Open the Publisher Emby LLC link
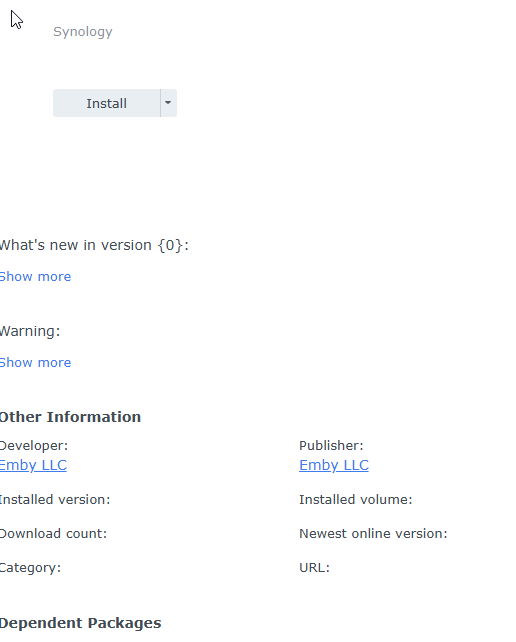516x642 pixels. pos(334,466)
